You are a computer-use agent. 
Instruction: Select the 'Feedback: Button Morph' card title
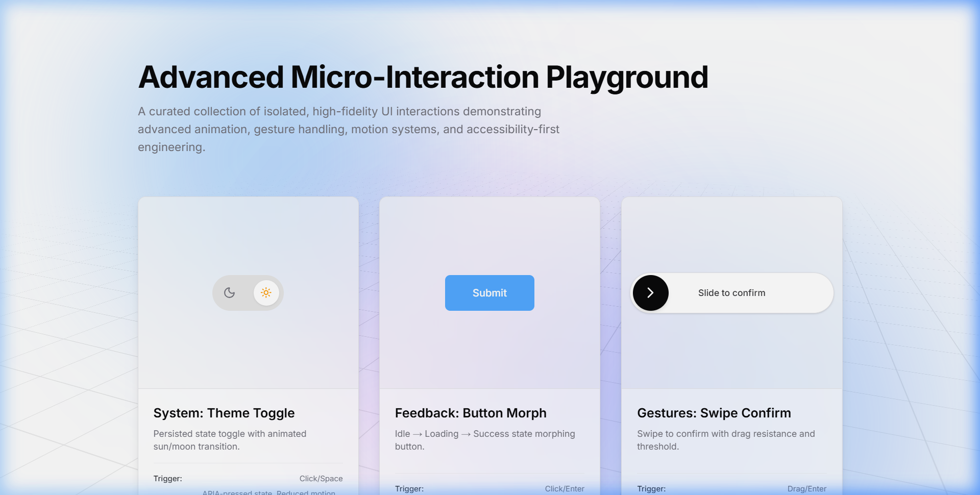click(x=471, y=413)
